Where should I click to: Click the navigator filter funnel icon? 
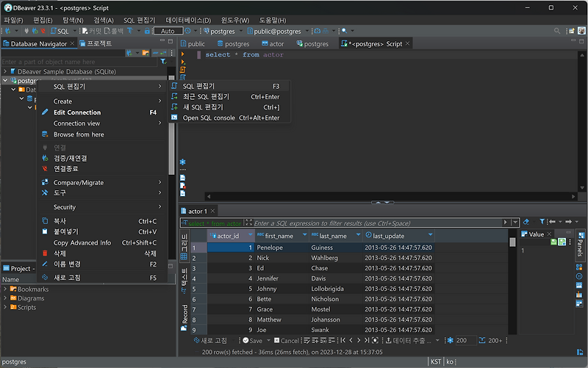tap(163, 62)
